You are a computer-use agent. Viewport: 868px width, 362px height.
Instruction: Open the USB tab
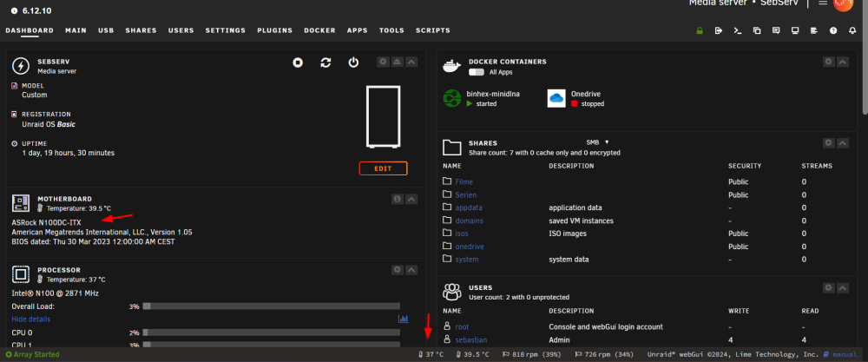click(106, 30)
